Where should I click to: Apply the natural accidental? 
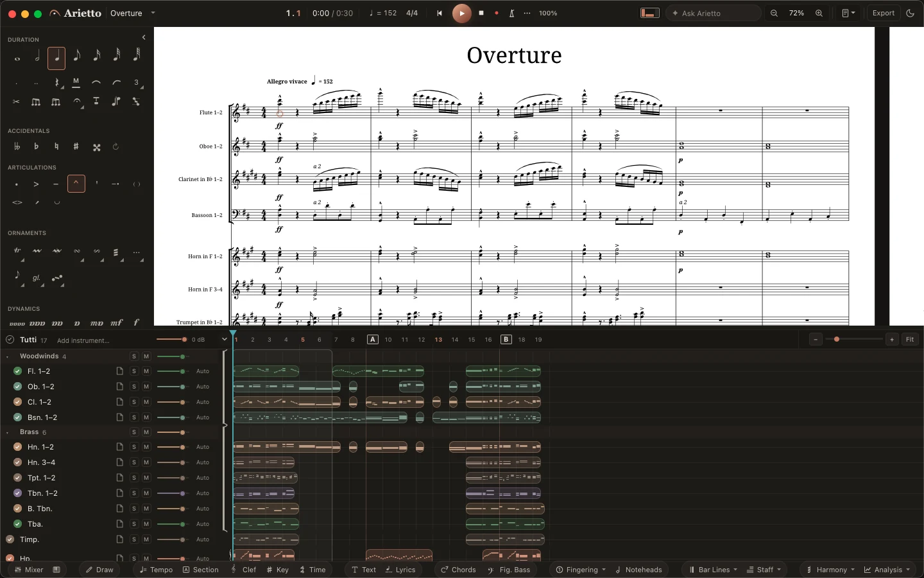click(56, 147)
